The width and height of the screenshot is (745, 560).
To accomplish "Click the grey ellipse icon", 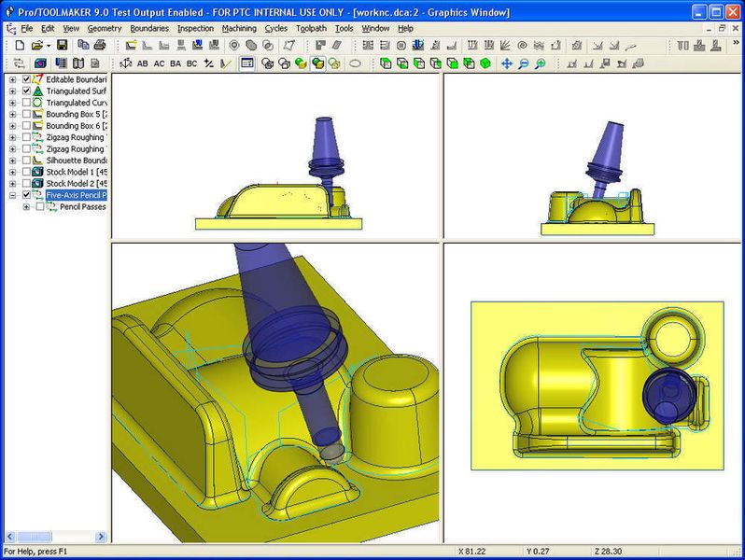I will pyautogui.click(x=355, y=63).
